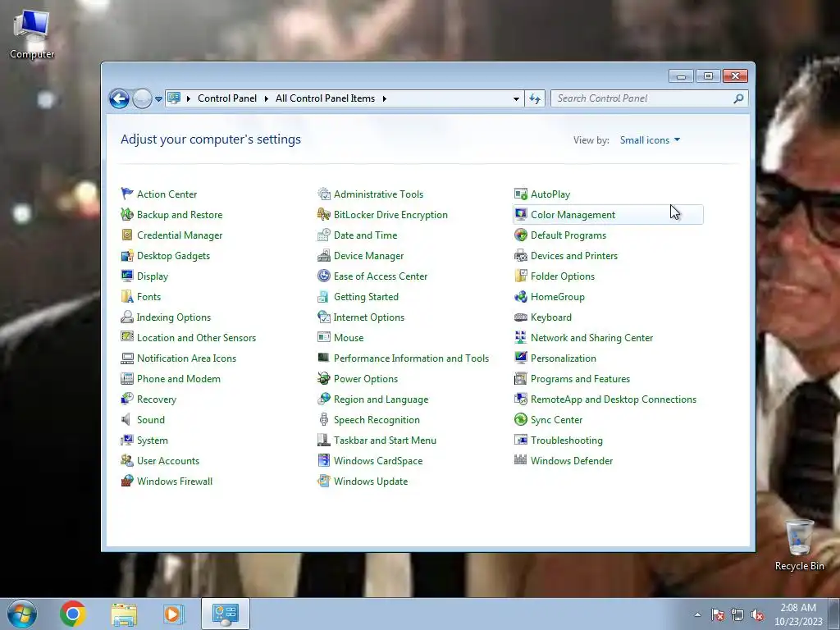Select the Recycle Bin desktop icon
The image size is (840, 630).
coord(799,545)
